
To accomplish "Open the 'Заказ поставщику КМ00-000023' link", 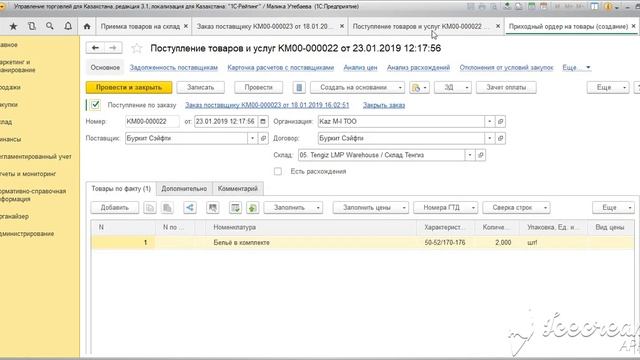I will pos(267,105).
